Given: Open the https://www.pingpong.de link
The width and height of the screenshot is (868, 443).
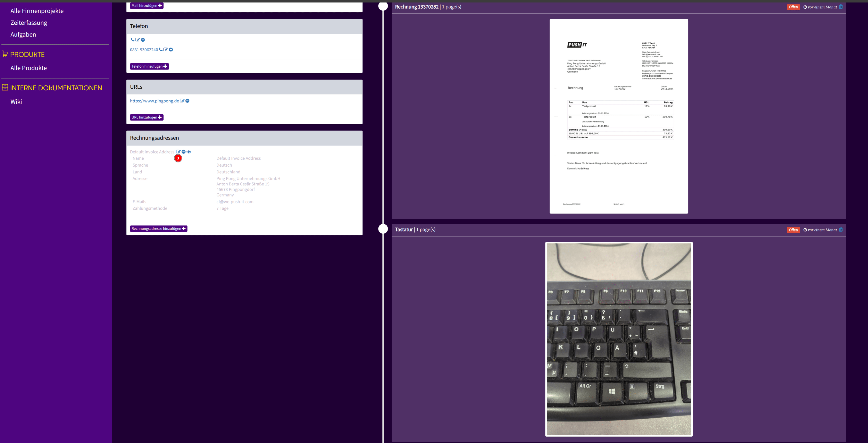Looking at the screenshot, I should coord(154,101).
